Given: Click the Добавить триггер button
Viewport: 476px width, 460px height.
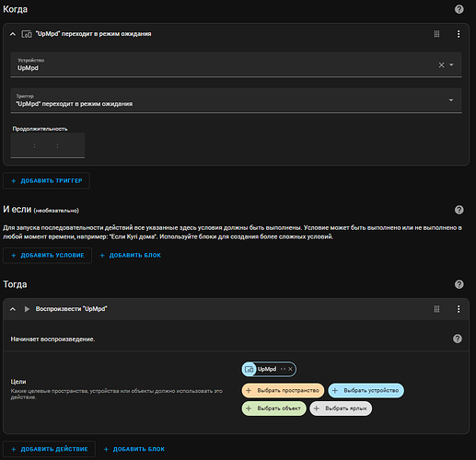Looking at the screenshot, I should [x=46, y=181].
